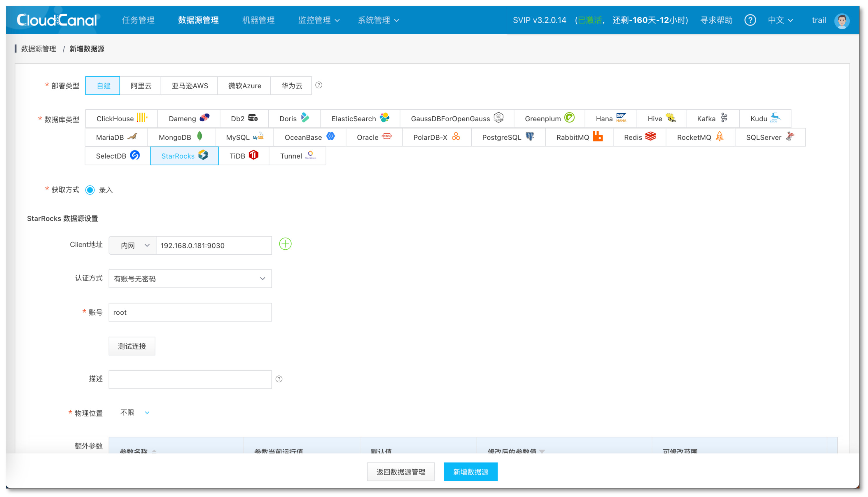The width and height of the screenshot is (868, 497).
Task: Click the CloudCanal logo
Action: coord(57,20)
